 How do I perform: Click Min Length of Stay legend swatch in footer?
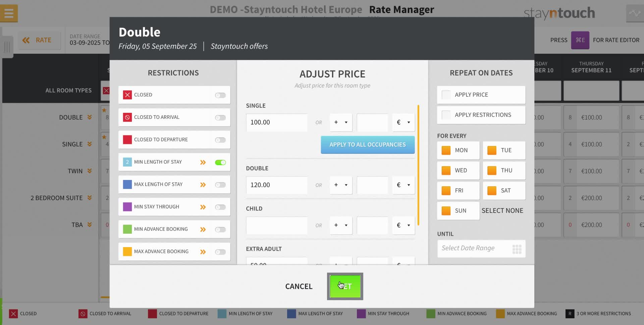click(x=222, y=314)
